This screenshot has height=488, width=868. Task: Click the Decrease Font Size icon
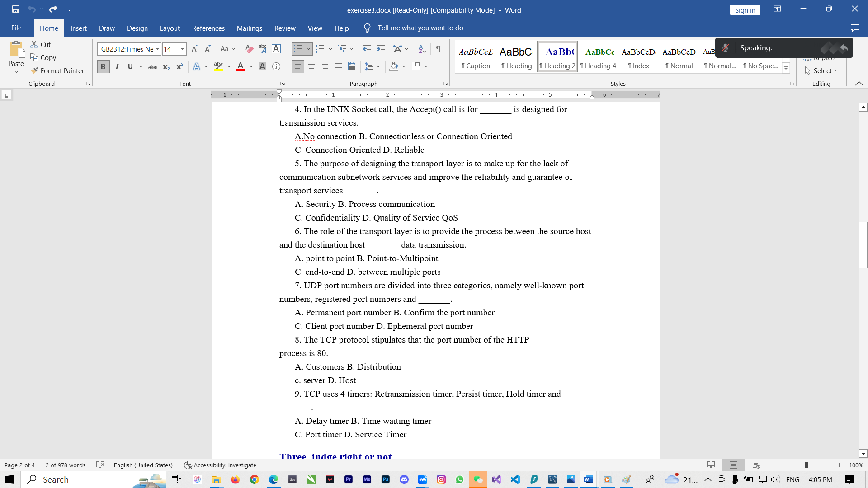coord(208,49)
